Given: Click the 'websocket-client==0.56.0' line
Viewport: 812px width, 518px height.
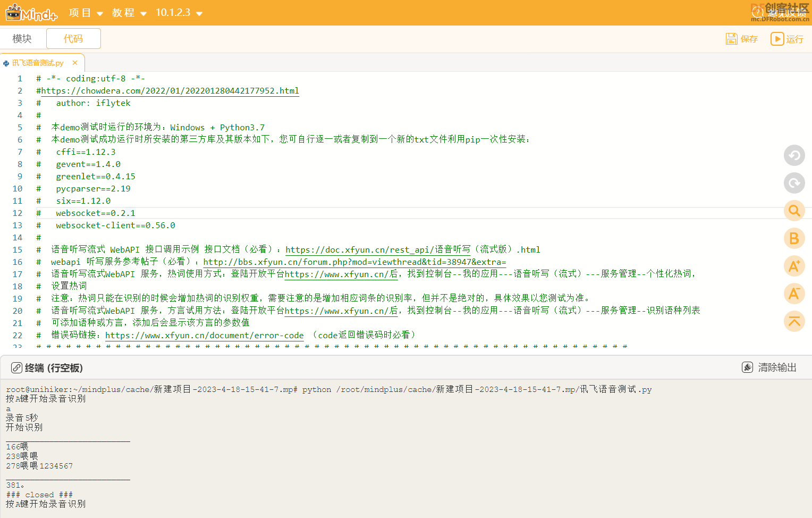Looking at the screenshot, I should click(115, 225).
